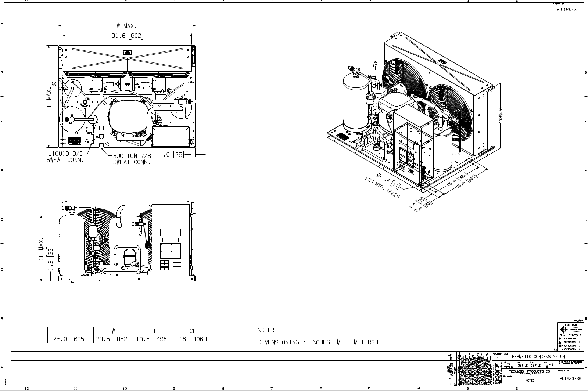Select table cell '33.5 [852]'

[114, 339]
